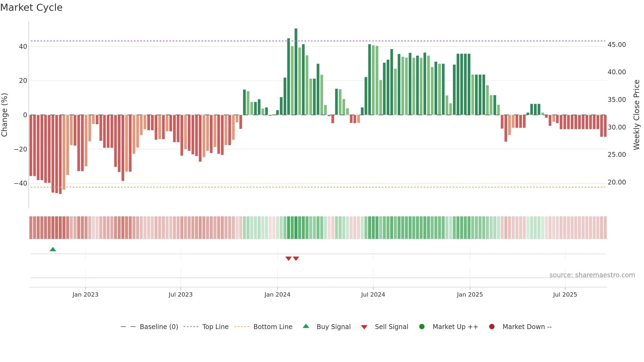644x362 pixels.
Task: Click the orange dotted bottom line in chart
Action: pyautogui.click(x=318, y=187)
